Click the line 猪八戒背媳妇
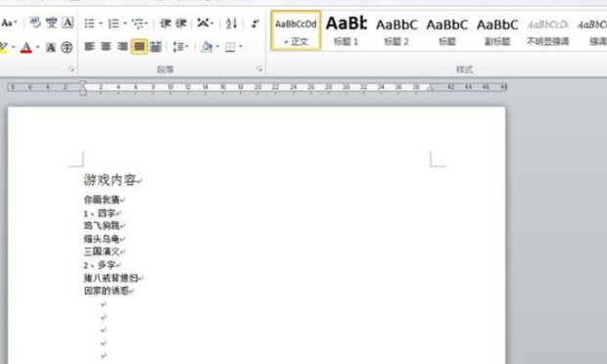This screenshot has width=607, height=364. (x=111, y=278)
